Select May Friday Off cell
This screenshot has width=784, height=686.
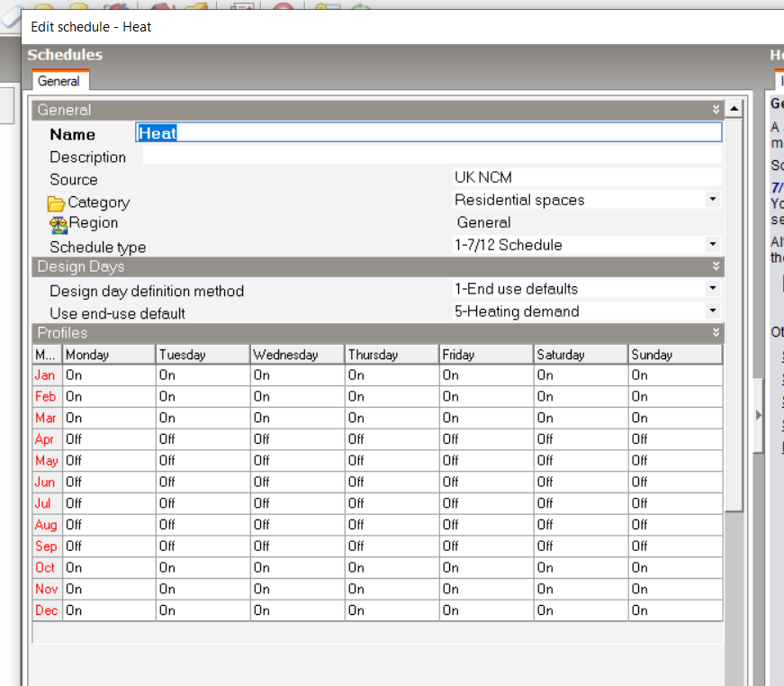coord(486,461)
